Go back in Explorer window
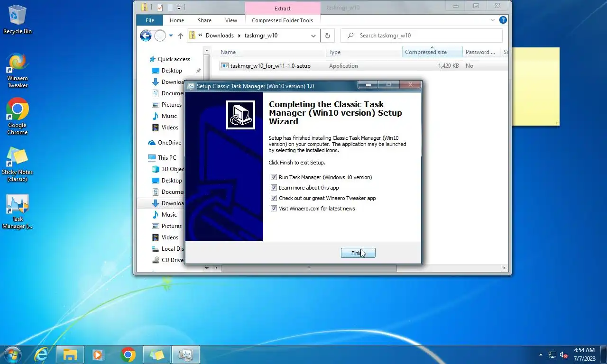Viewport: 607px width, 364px height. (146, 36)
